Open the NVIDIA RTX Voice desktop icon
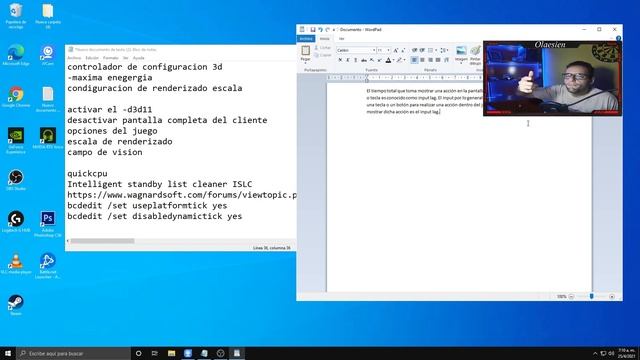Image resolution: width=640 pixels, height=360 pixels. point(48,139)
